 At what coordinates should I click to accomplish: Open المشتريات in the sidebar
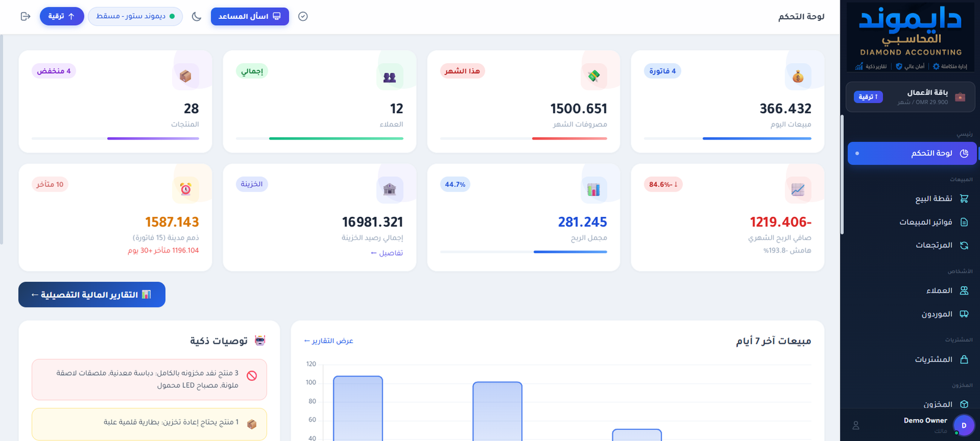[x=911, y=359]
